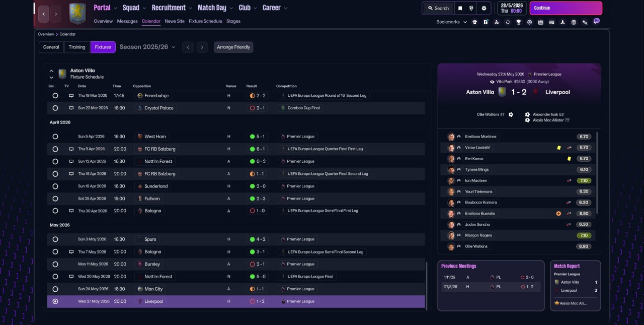Screen dimensions: 644x325
Task: Click the player ratings list scrollbar
Action: coord(597,173)
